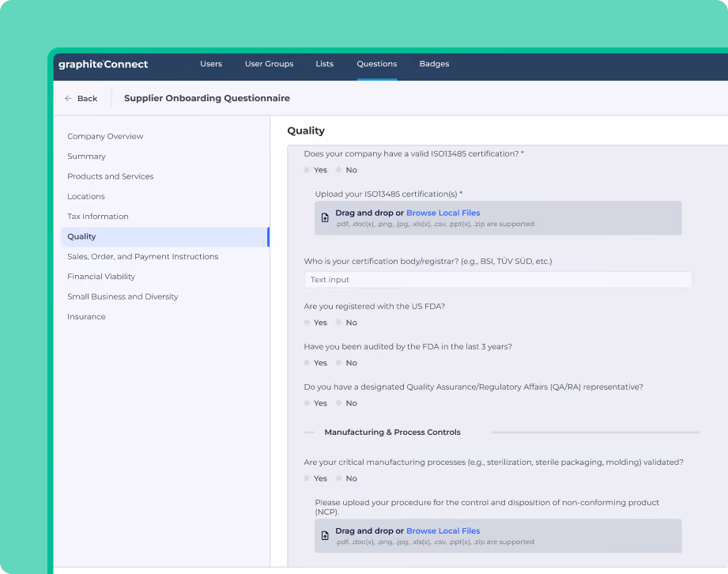Click the graphiteConnect logo

point(103,65)
